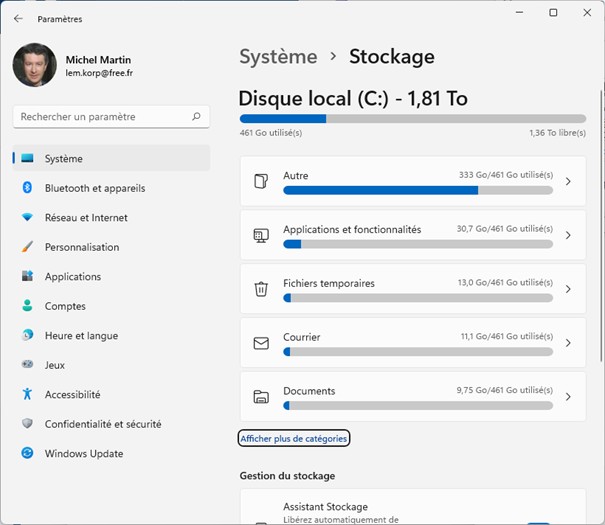Click the Accessibilité icon in sidebar

tap(27, 395)
